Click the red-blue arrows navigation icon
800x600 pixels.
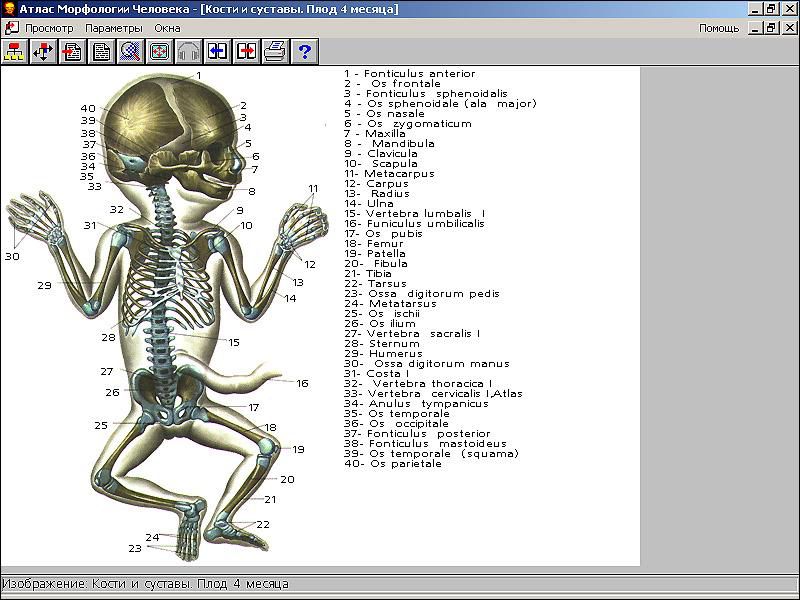43,51
